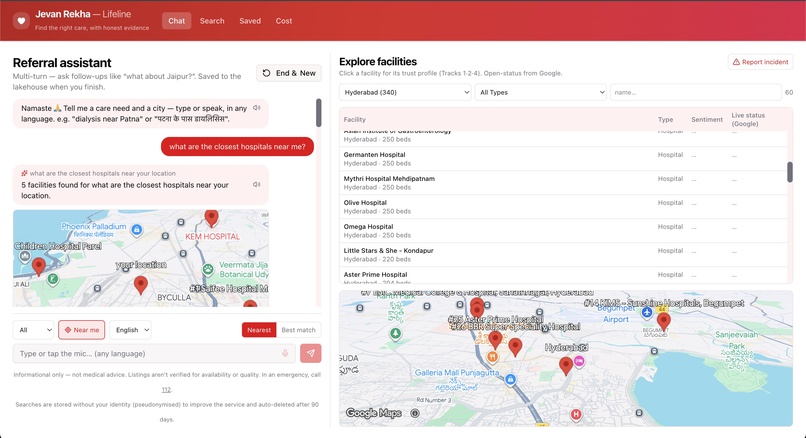Play audio for the 5 facilities found message
Screen dimensions: 806x438
point(257,185)
